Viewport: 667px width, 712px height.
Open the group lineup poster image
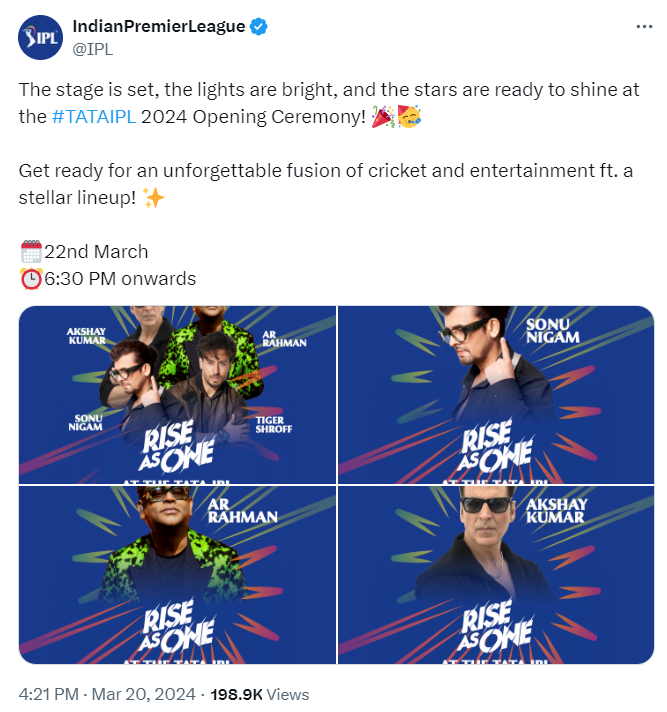pos(177,395)
